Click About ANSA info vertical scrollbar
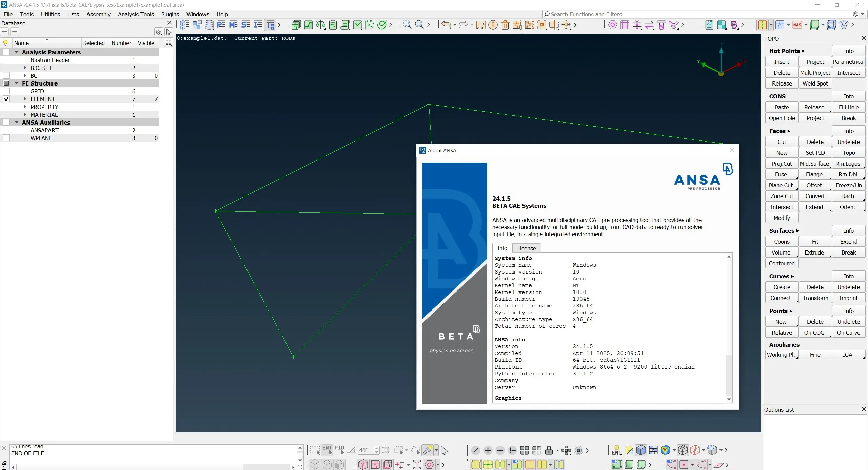 (729, 328)
